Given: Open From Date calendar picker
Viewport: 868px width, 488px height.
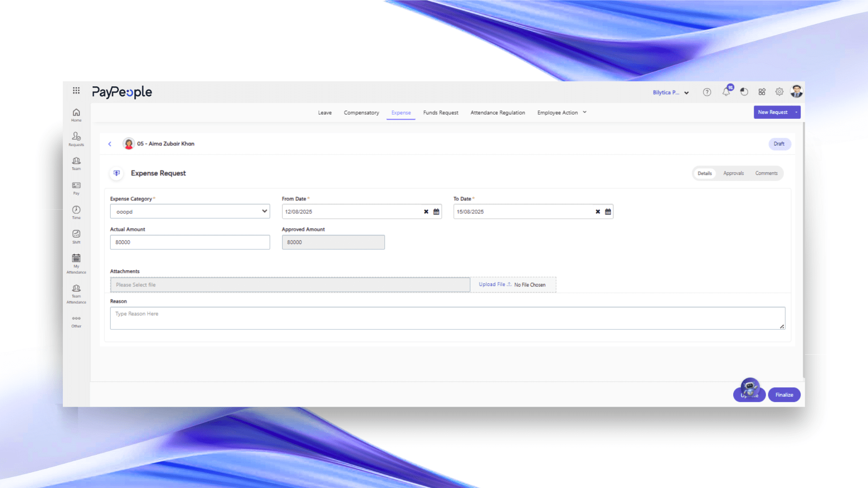Looking at the screenshot, I should tap(436, 211).
